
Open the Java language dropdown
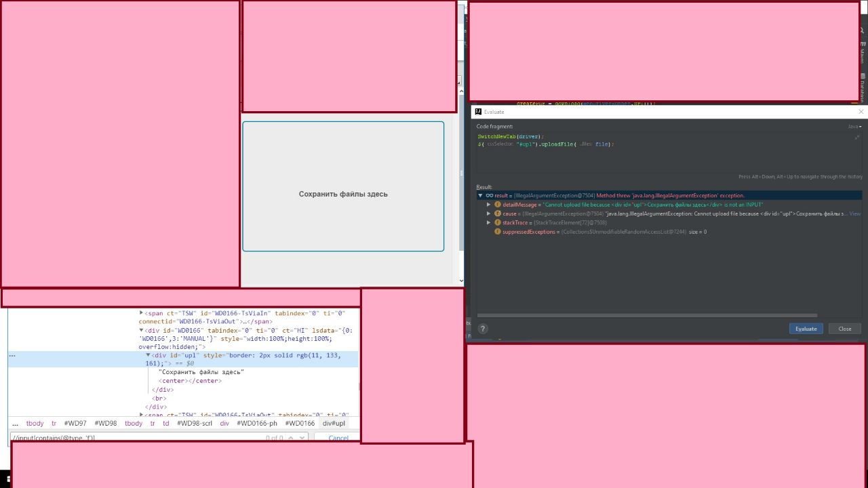pos(854,127)
